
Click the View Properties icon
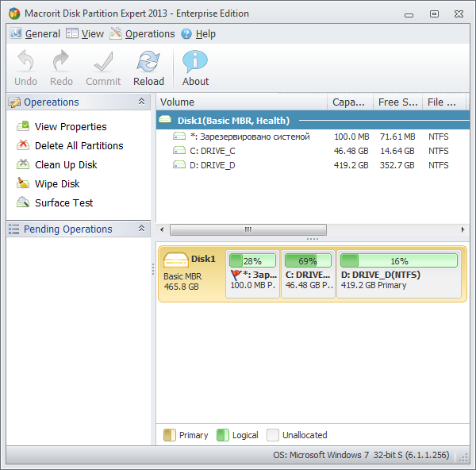(23, 126)
